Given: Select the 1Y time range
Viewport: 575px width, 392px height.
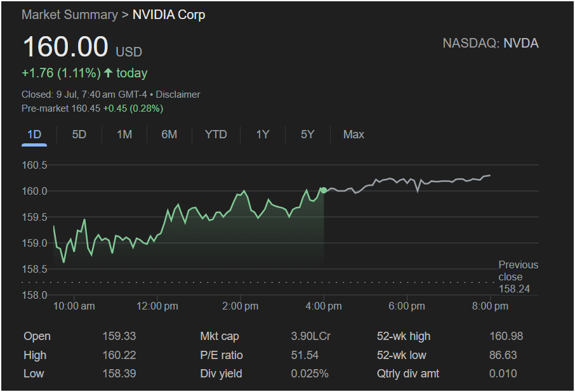Looking at the screenshot, I should [x=263, y=134].
